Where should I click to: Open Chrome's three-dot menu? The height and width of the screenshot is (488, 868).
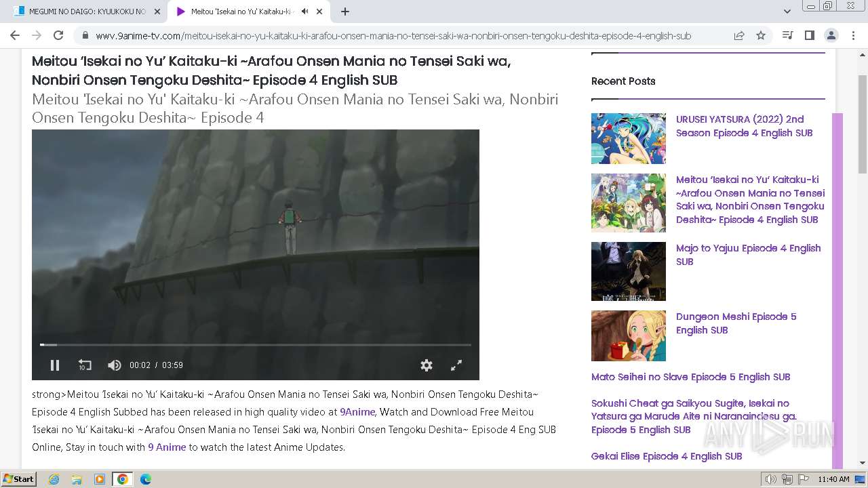pyautogui.click(x=852, y=35)
